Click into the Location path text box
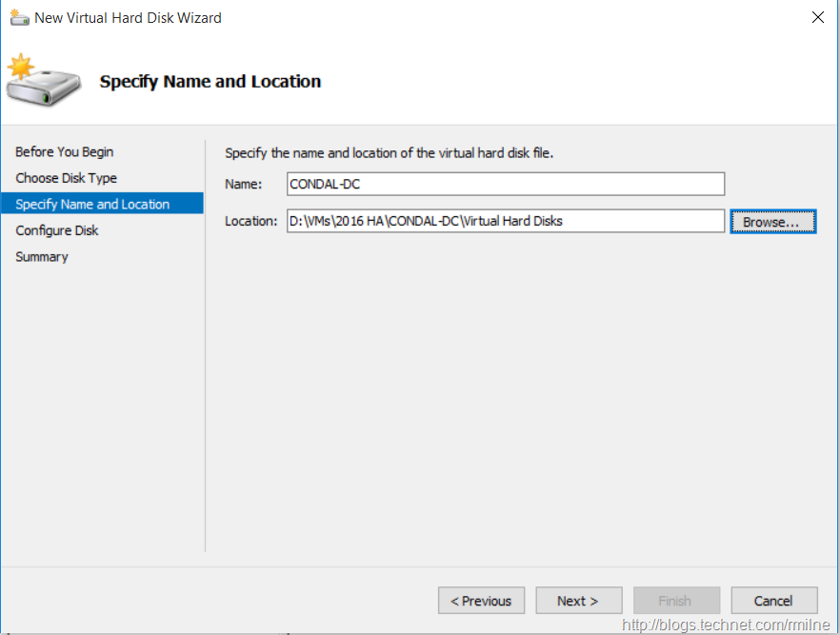Screen dimensions: 840x635 pyautogui.click(x=505, y=221)
